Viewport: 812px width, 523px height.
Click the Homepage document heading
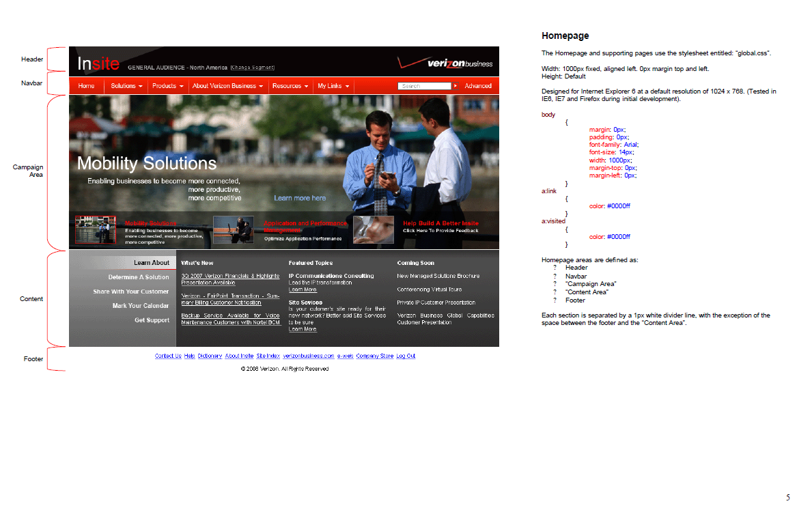[x=565, y=36]
